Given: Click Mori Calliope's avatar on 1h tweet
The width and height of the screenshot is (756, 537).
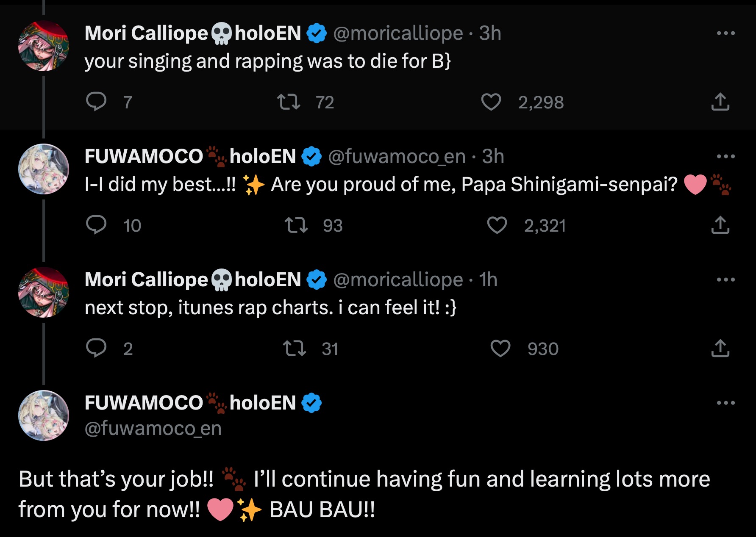Looking at the screenshot, I should pos(44,292).
